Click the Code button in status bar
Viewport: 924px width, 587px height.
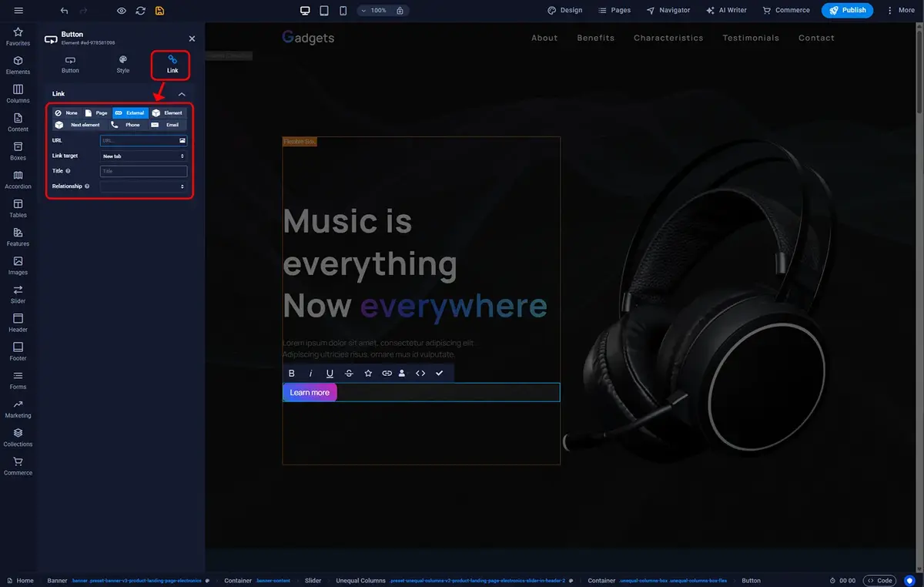point(879,581)
